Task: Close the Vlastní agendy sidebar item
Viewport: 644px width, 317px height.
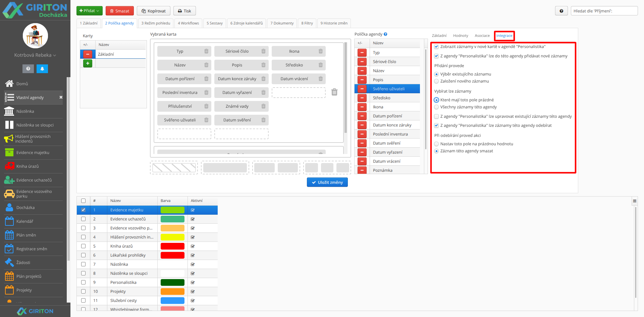Action: coord(61,97)
